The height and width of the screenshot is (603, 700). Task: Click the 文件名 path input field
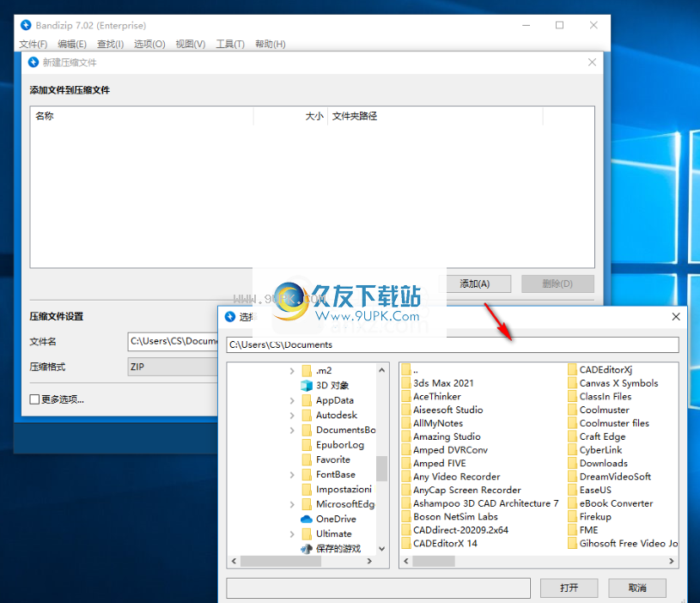[173, 342]
